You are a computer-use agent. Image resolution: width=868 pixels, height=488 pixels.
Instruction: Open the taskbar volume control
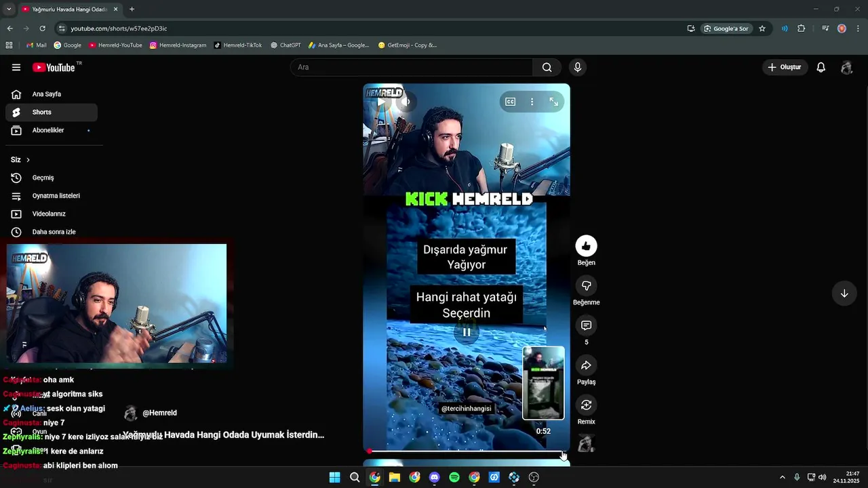(822, 477)
